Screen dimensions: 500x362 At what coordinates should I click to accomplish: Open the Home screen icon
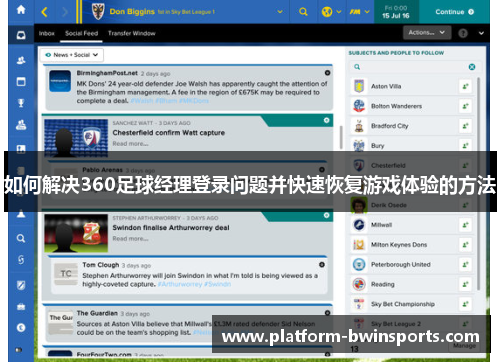(x=21, y=10)
